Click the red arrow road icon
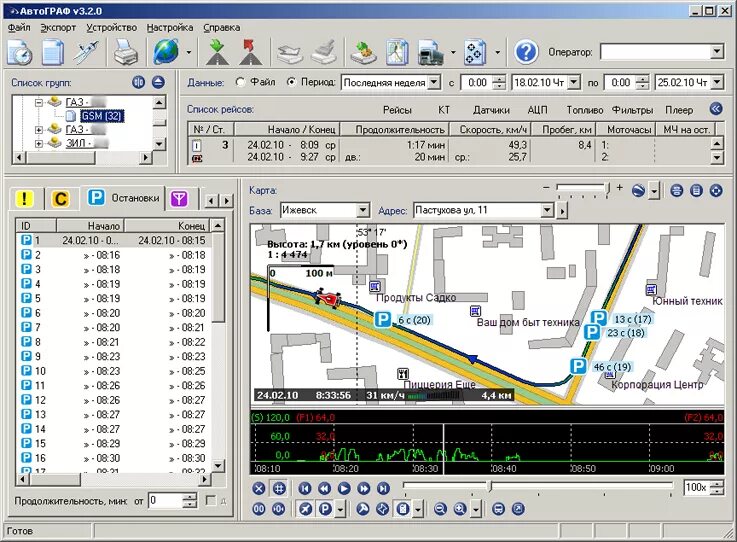 pyautogui.click(x=251, y=52)
